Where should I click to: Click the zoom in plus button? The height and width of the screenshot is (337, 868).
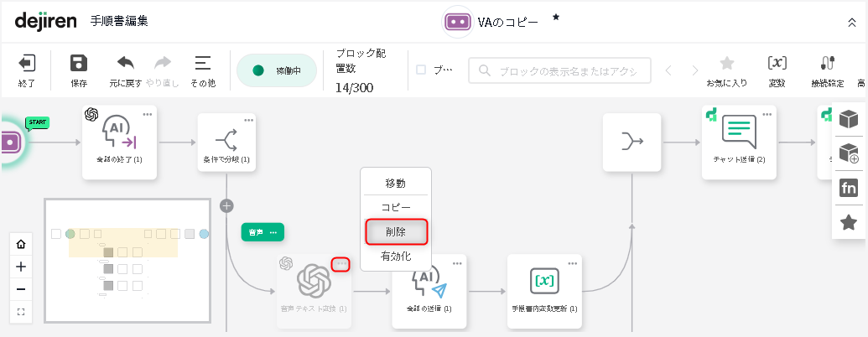click(x=21, y=267)
